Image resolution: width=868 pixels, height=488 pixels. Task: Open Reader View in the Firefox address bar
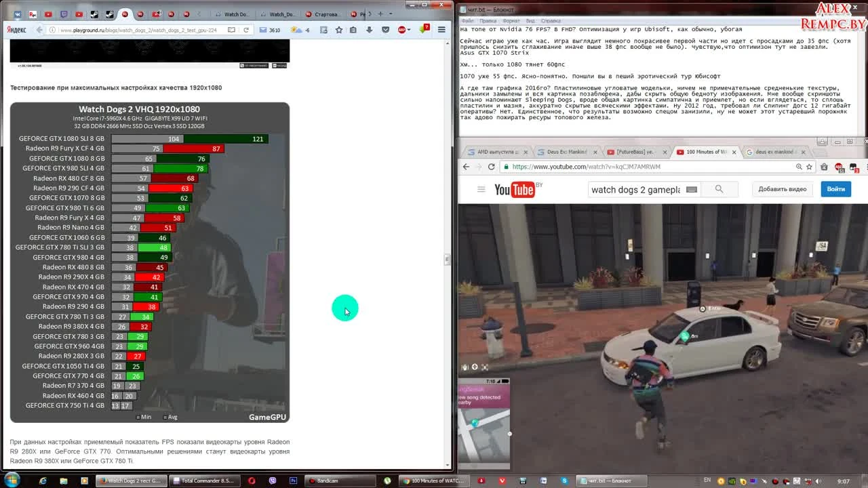[231, 30]
